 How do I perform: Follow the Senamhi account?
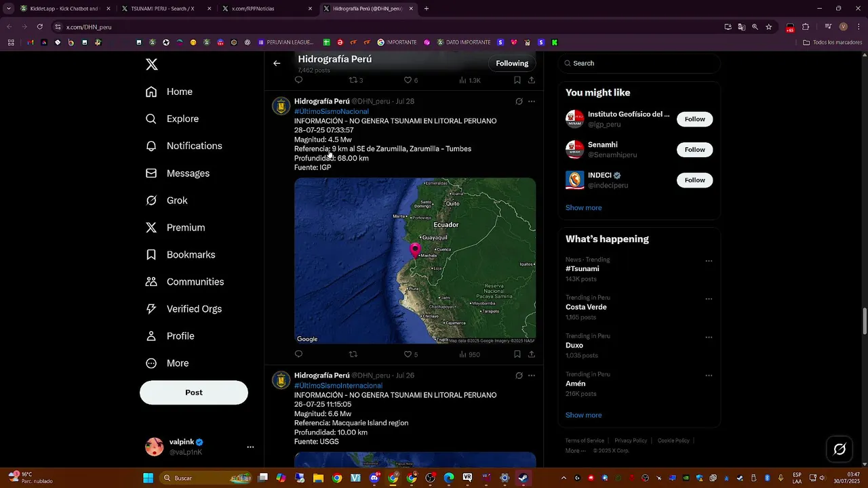point(694,150)
